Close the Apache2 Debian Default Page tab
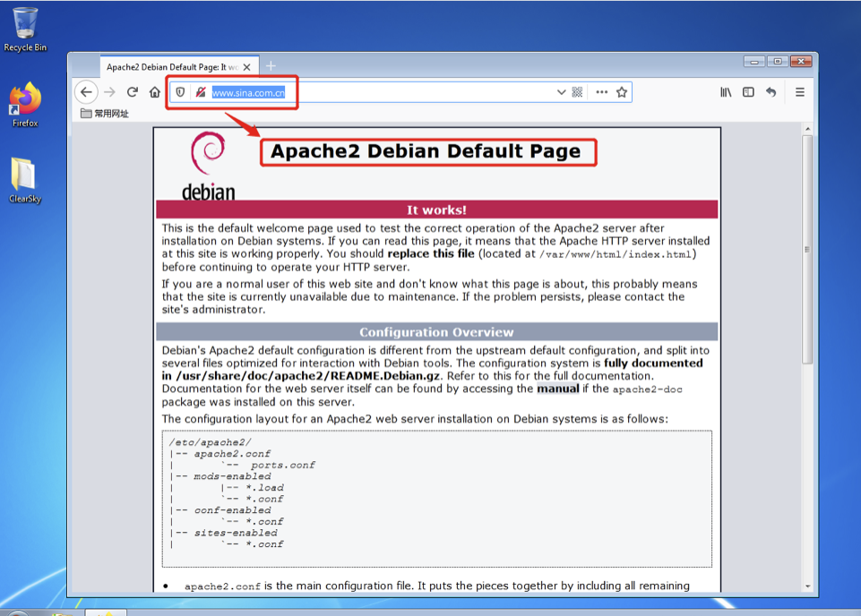861x616 pixels. (x=247, y=67)
